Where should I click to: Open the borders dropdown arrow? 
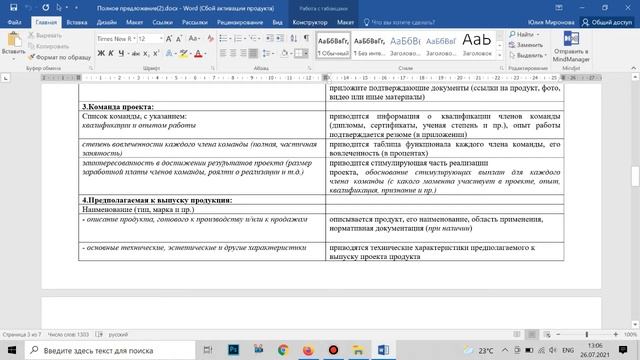point(306,53)
